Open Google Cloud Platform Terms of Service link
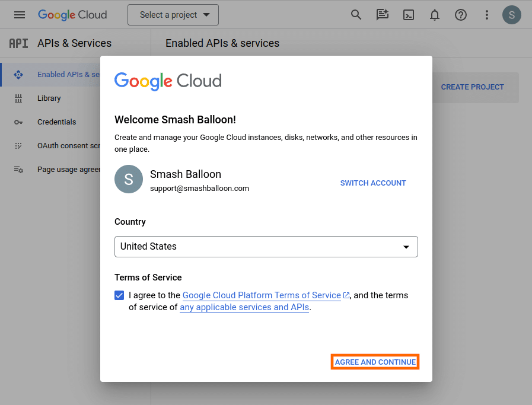The height and width of the screenshot is (405, 532). 262,295
